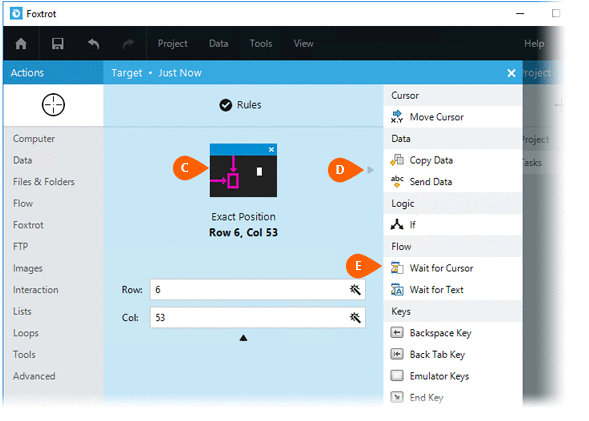Click the magic wand in Row field

pos(355,290)
